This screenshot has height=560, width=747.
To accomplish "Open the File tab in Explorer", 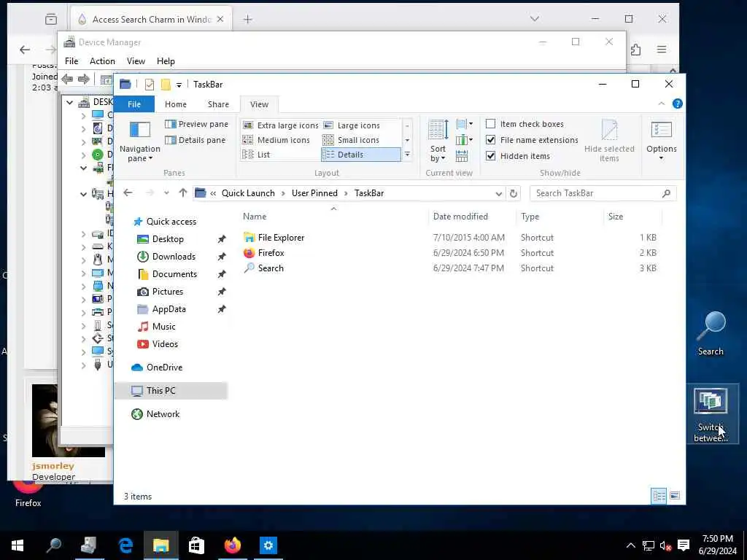I will [134, 104].
